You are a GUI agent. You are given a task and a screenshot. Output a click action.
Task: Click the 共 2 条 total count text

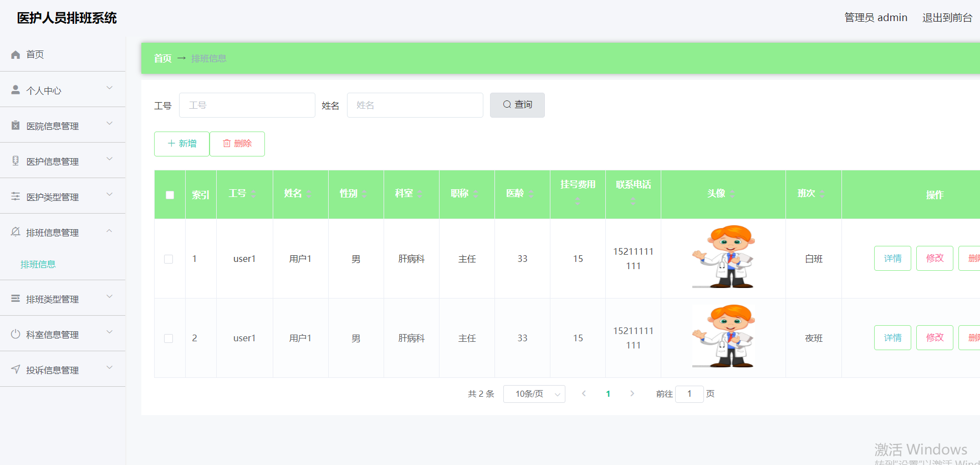pos(481,393)
